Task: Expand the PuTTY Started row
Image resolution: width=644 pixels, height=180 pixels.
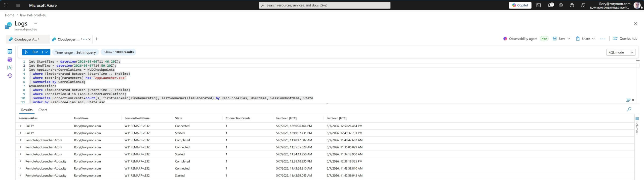Action: 20,133
